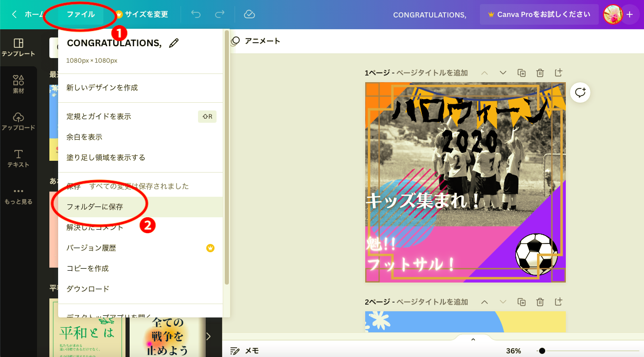
Task: Open the Uploads panel in sidebar
Action: [x=19, y=121]
